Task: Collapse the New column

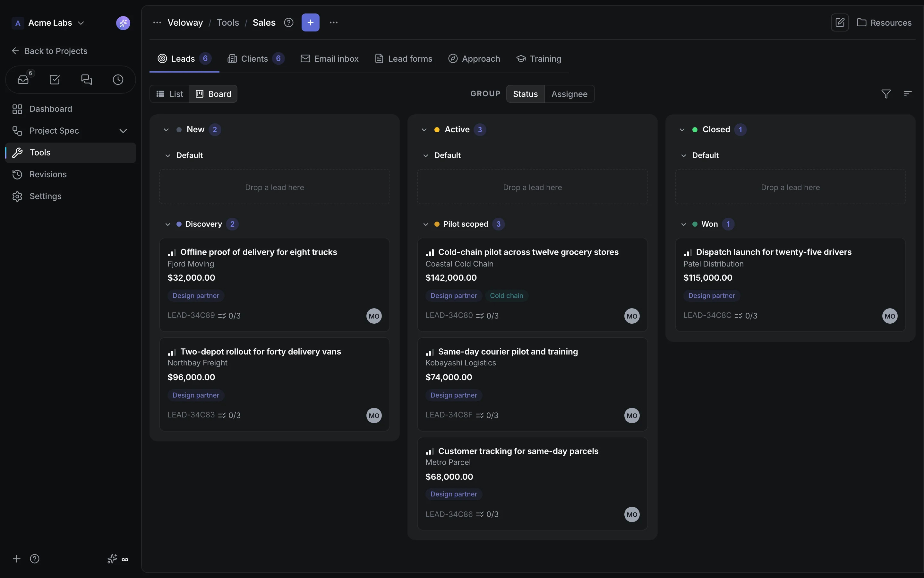Action: 166,130
